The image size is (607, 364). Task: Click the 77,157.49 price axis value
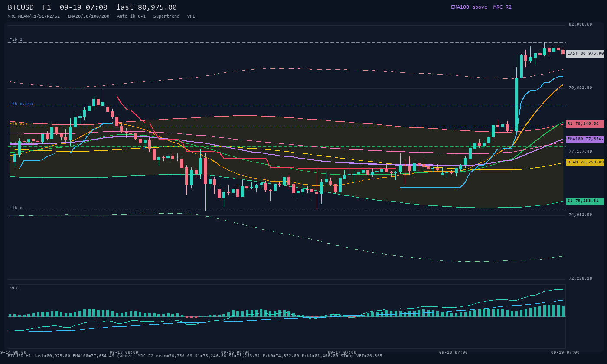[580, 151]
